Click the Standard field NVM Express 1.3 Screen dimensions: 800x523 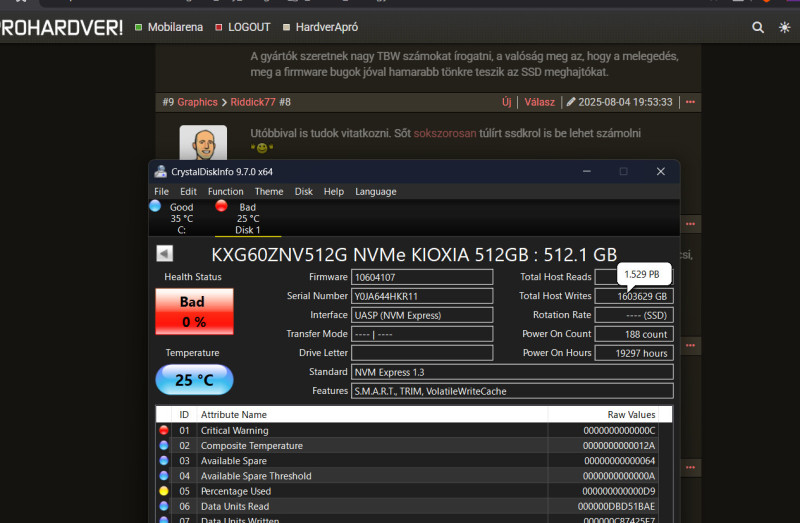coord(512,372)
